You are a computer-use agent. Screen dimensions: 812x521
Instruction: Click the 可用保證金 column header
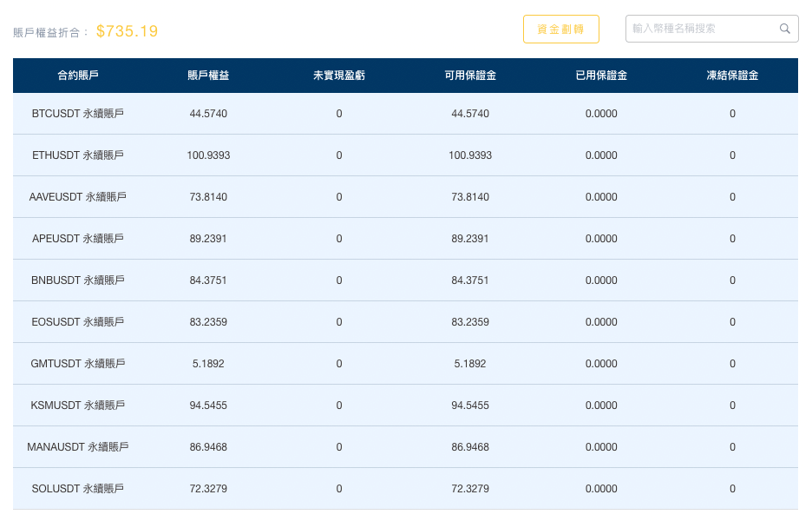click(x=470, y=76)
